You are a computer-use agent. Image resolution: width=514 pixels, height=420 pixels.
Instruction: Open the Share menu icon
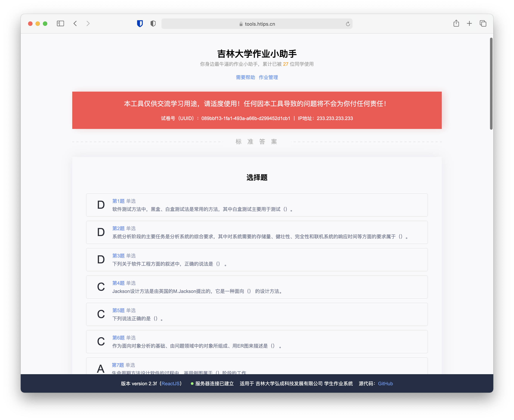coord(456,23)
